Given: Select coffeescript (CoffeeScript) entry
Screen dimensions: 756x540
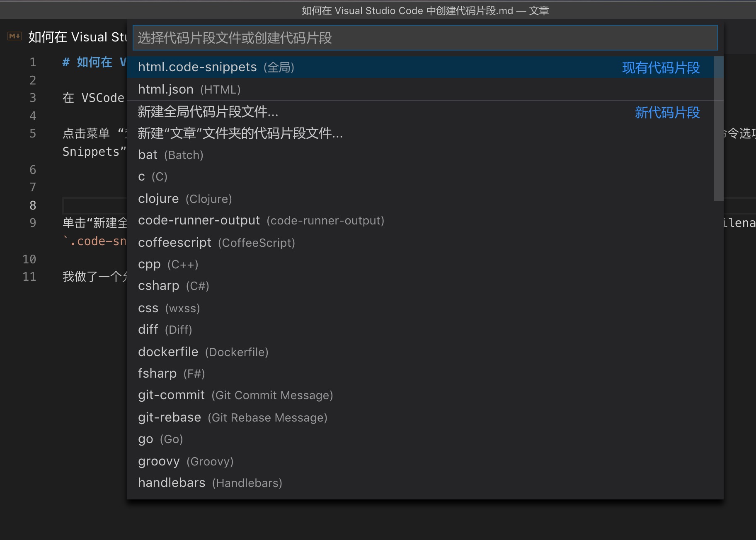Looking at the screenshot, I should (x=216, y=243).
